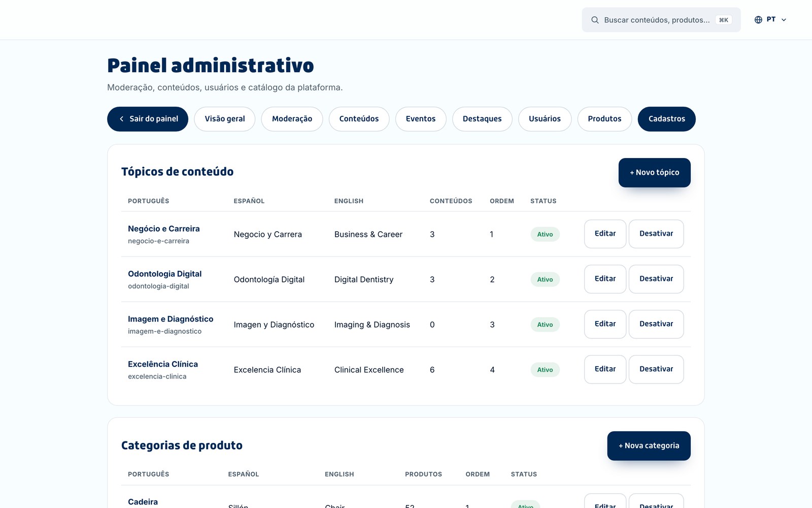The image size is (812, 508).
Task: Click the Odontología Digital Spanish name
Action: (x=269, y=279)
